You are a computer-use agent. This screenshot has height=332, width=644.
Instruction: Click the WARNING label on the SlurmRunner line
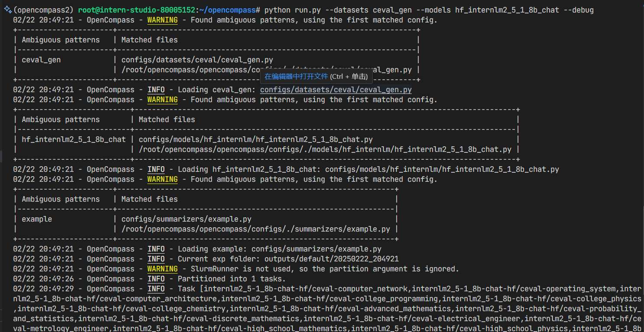[163, 269]
